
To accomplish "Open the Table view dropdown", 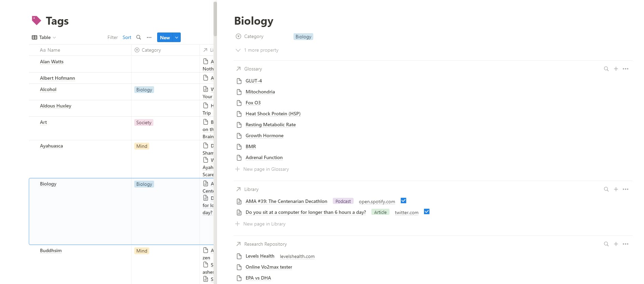I will [44, 37].
